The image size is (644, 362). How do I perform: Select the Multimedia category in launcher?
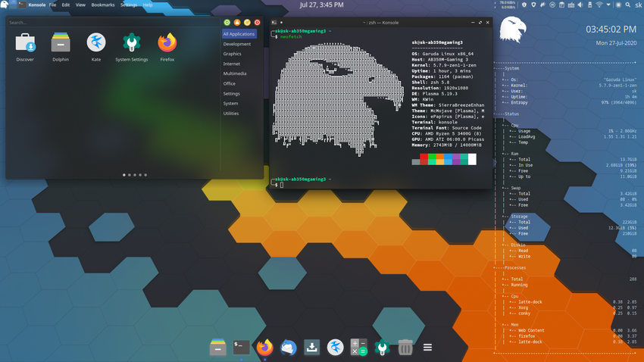(x=235, y=73)
